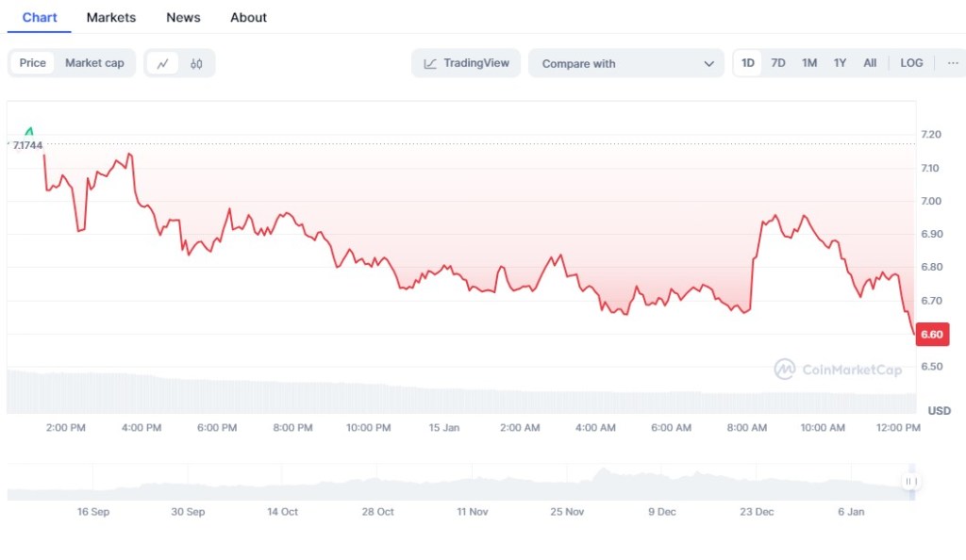Enable LOG scale on chart

(911, 63)
